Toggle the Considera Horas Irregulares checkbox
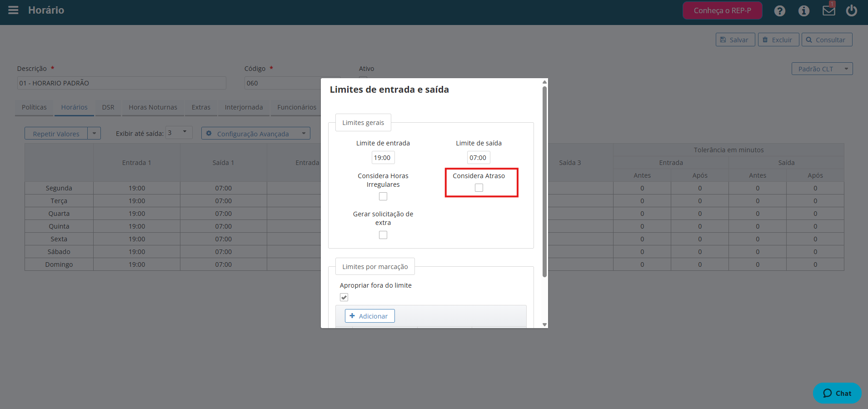Viewport: 868px width, 409px height. click(x=383, y=196)
